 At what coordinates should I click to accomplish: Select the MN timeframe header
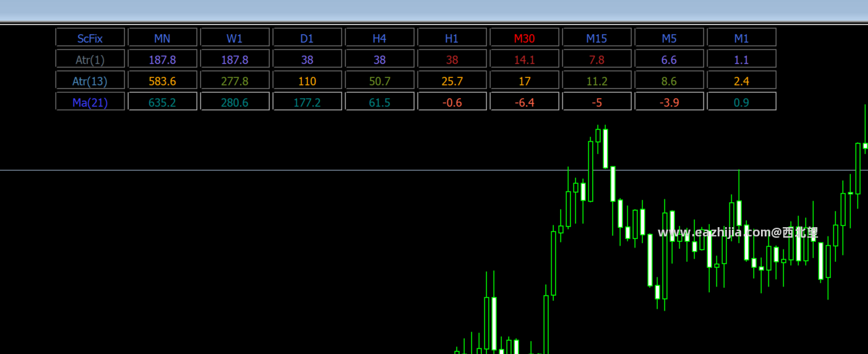(x=163, y=37)
